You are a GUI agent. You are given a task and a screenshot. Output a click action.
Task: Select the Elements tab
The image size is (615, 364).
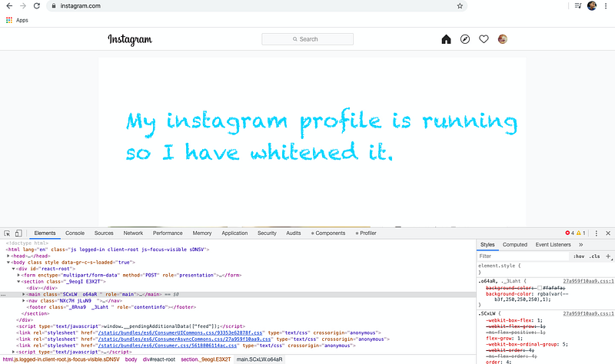pyautogui.click(x=45, y=233)
